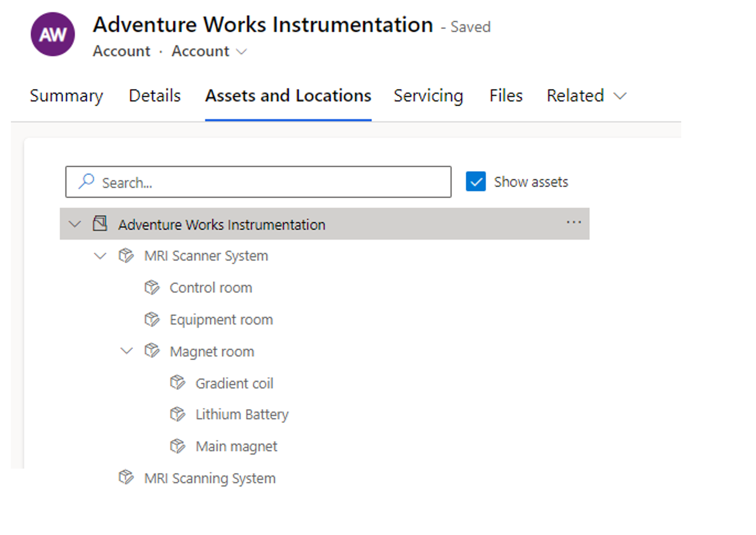
Task: Select Adventure Works Instrumentation tree row
Action: click(325, 224)
